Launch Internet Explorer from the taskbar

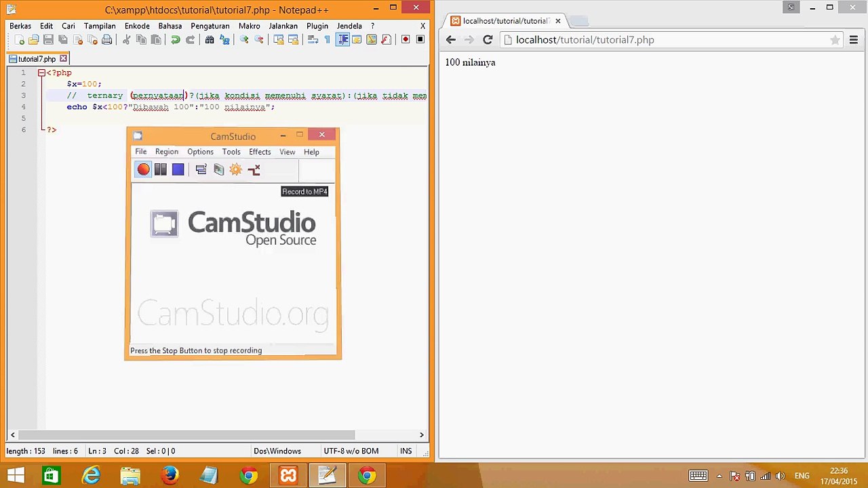coord(91,476)
